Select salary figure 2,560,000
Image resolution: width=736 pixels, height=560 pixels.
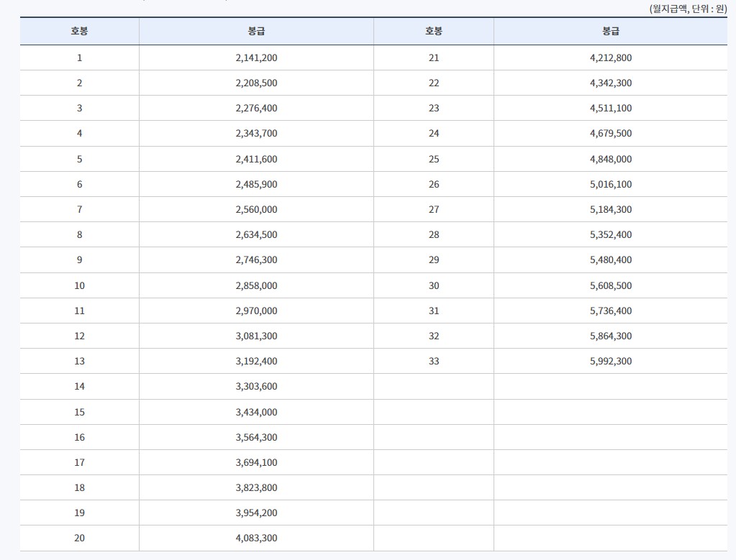point(256,210)
